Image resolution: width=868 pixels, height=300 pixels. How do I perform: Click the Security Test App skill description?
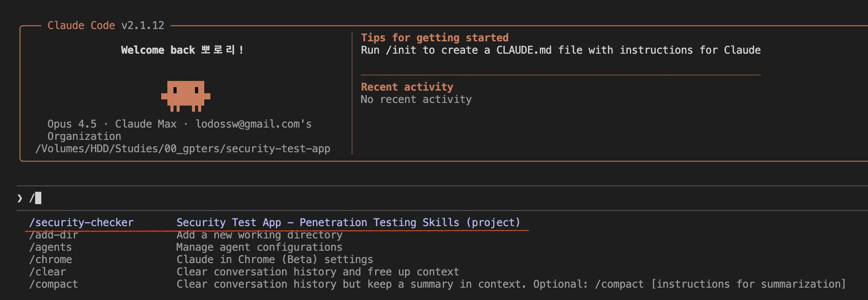[x=348, y=223]
